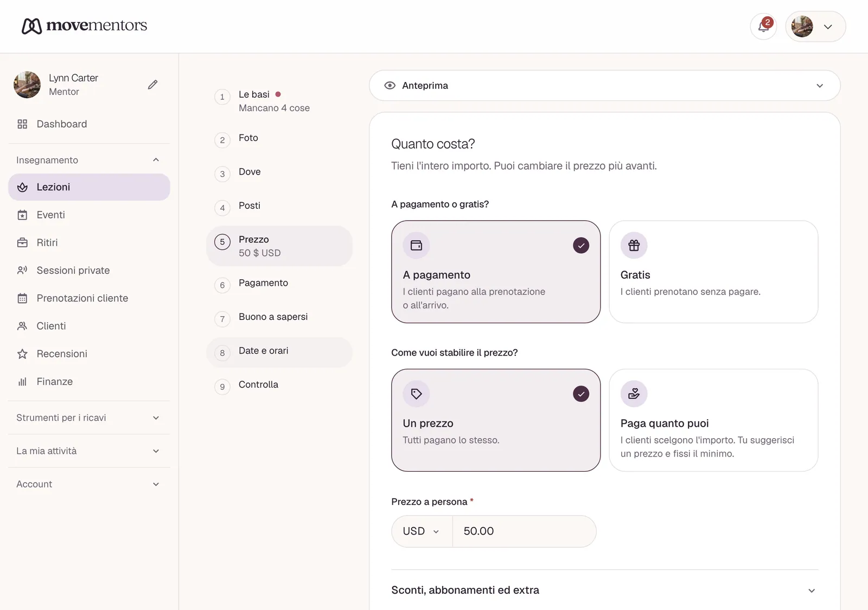Open Lezioni in the sidebar

89,187
